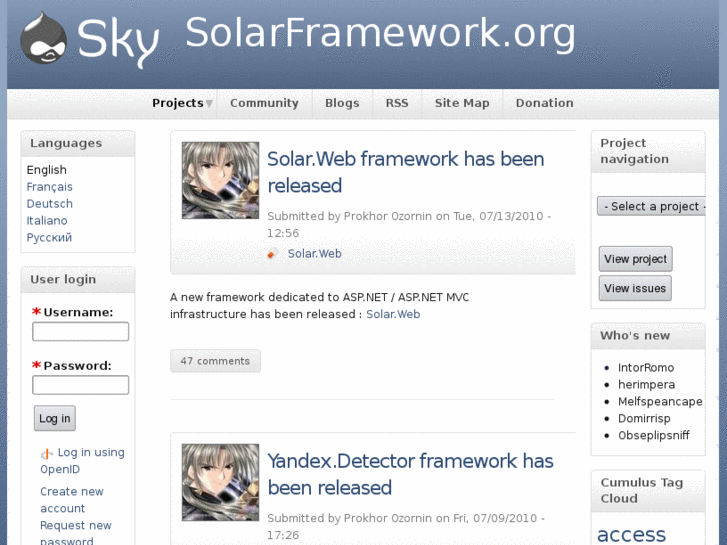
Task: Select user herimpera in Who's new
Action: pyautogui.click(x=646, y=385)
